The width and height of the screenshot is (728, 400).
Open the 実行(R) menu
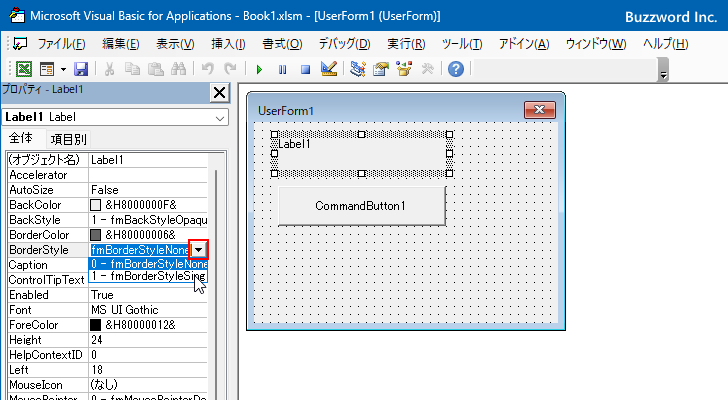(x=406, y=44)
